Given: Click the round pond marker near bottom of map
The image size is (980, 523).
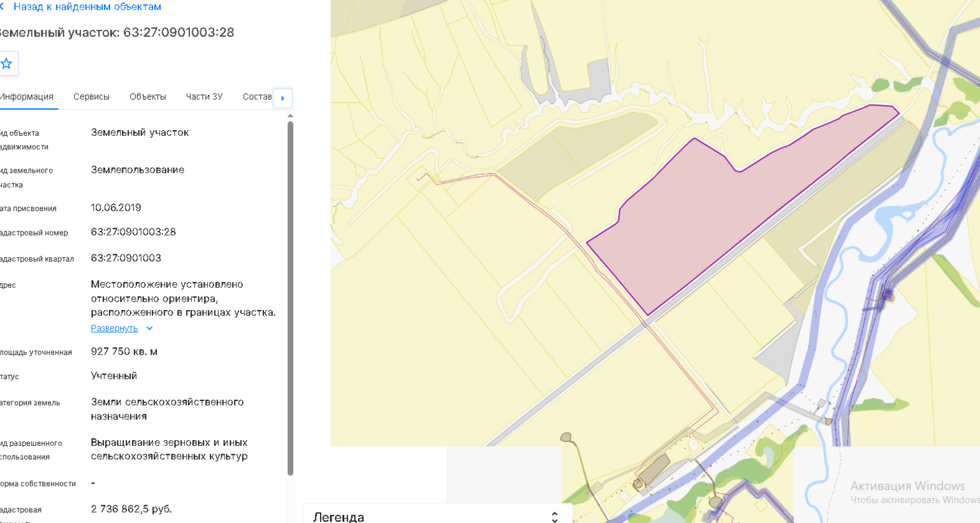Looking at the screenshot, I should pyautogui.click(x=566, y=438).
